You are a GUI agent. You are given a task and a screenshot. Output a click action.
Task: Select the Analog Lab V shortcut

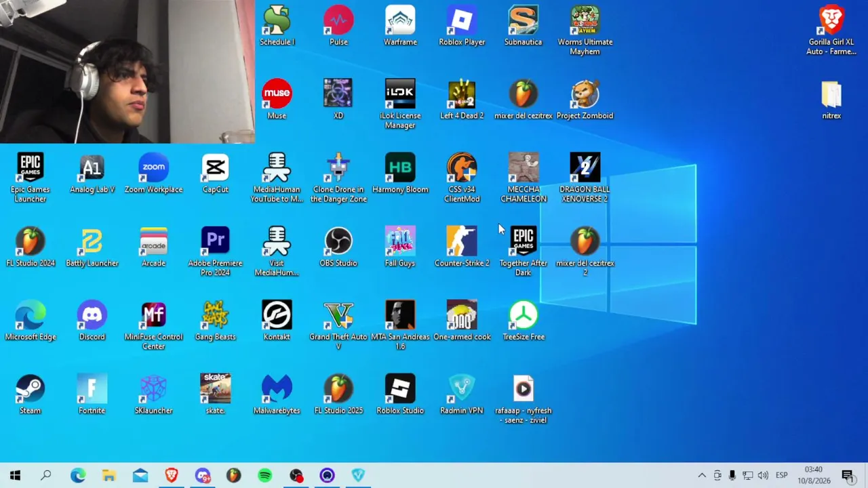pos(92,174)
